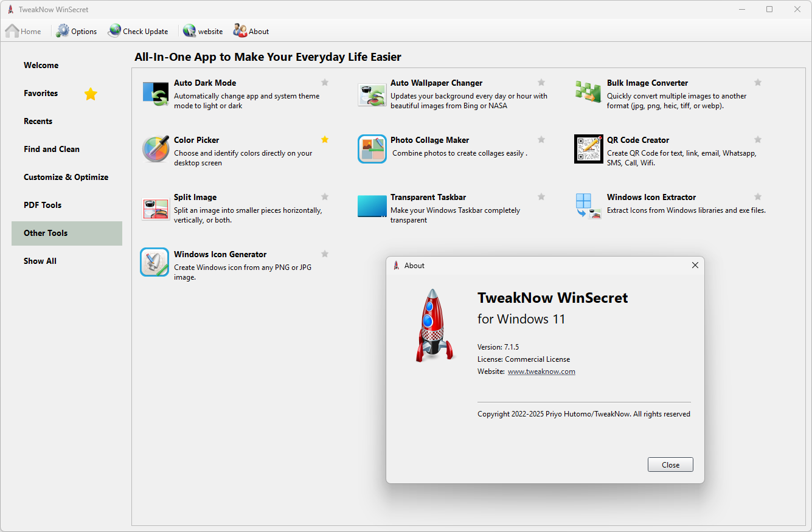
Task: Toggle Transparent Taskbar favorite star
Action: pyautogui.click(x=541, y=197)
